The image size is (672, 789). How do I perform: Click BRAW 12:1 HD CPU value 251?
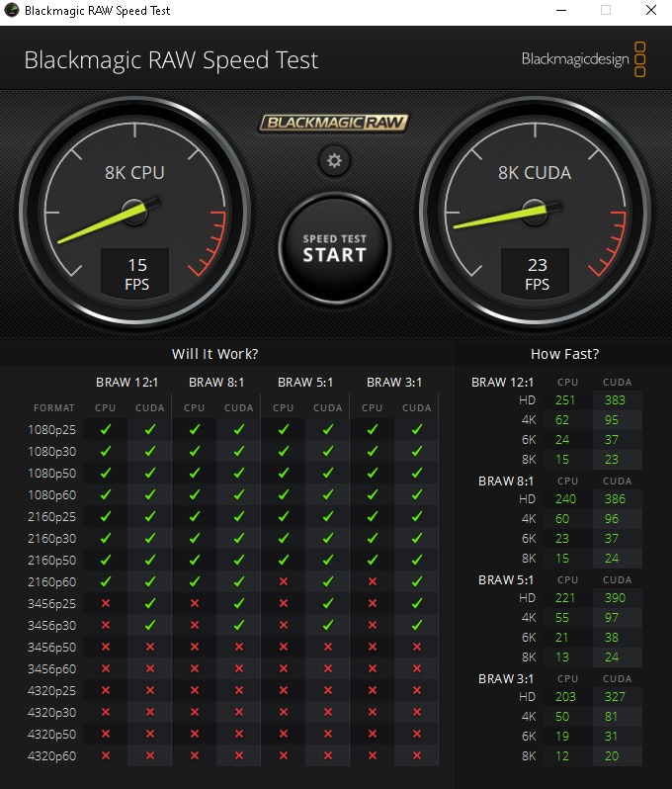click(x=565, y=400)
